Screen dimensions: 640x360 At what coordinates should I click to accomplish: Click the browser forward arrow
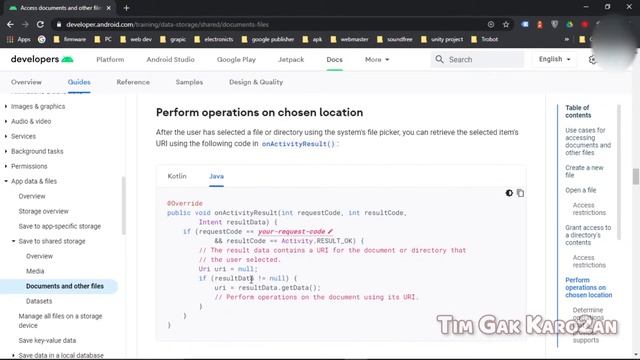[x=25, y=24]
